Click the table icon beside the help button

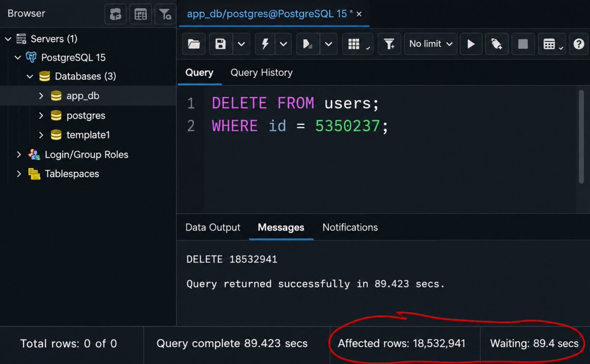[x=553, y=44]
